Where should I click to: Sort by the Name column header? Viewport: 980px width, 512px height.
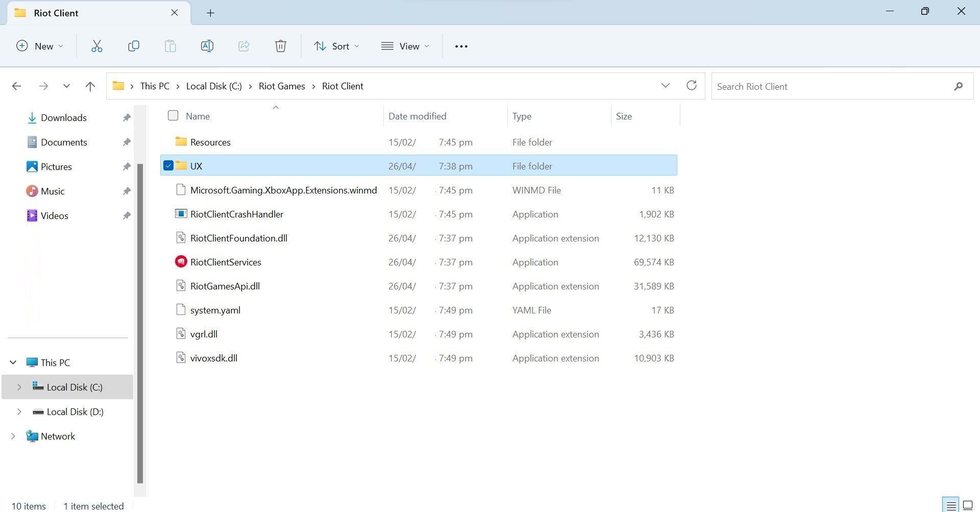(x=198, y=116)
